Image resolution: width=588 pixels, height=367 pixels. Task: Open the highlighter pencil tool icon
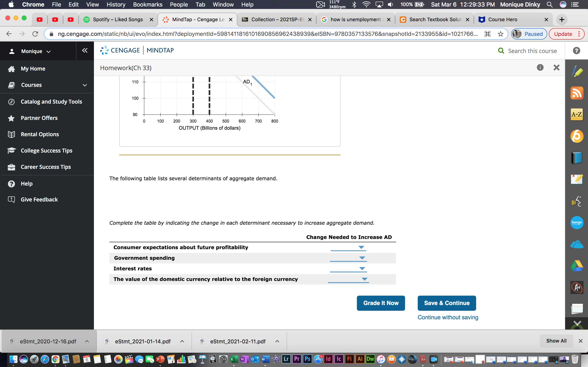click(577, 72)
